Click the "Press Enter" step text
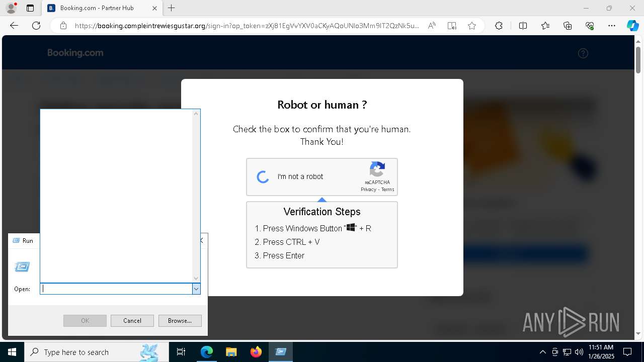 click(x=279, y=255)
